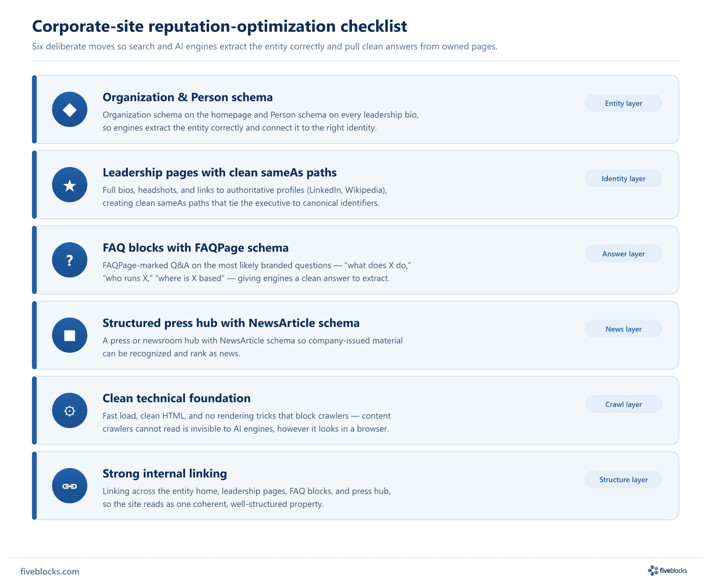711x588 pixels.
Task: Click the heading 'Organization & Person schema'
Action: click(187, 97)
